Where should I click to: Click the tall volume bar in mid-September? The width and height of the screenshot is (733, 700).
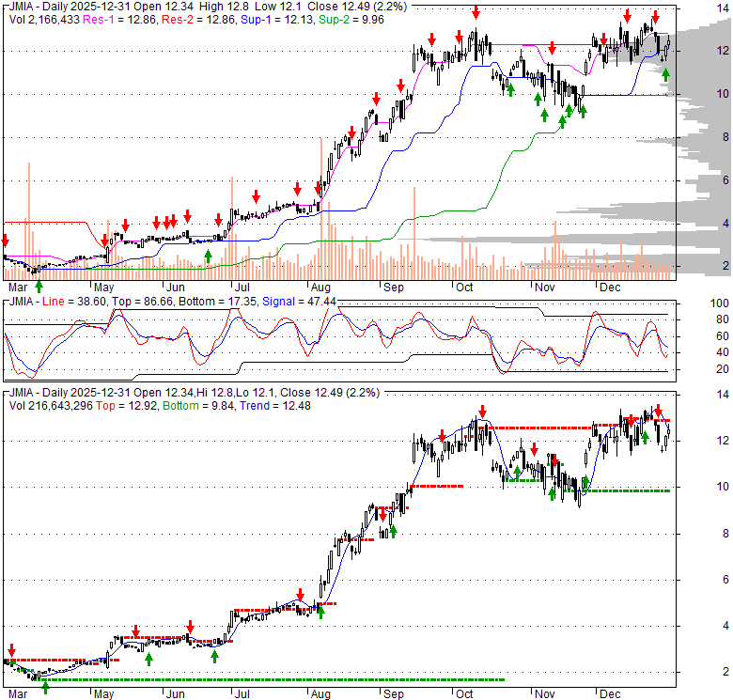414,233
